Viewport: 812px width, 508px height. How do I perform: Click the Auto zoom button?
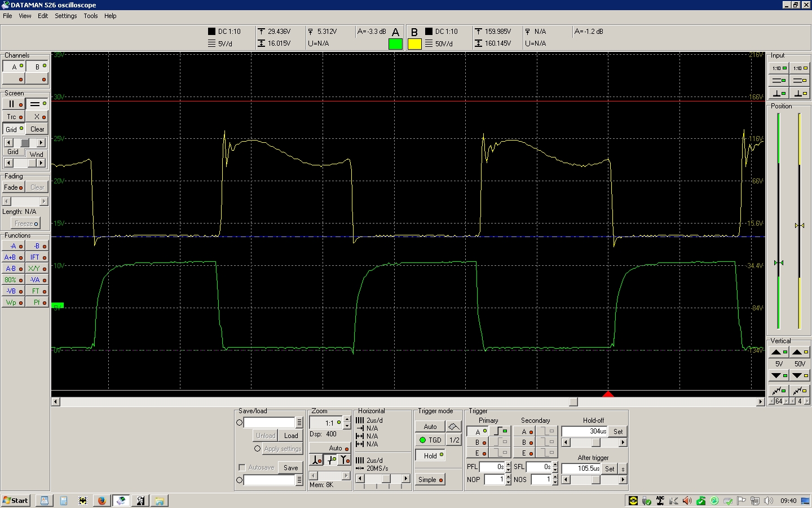click(x=330, y=448)
